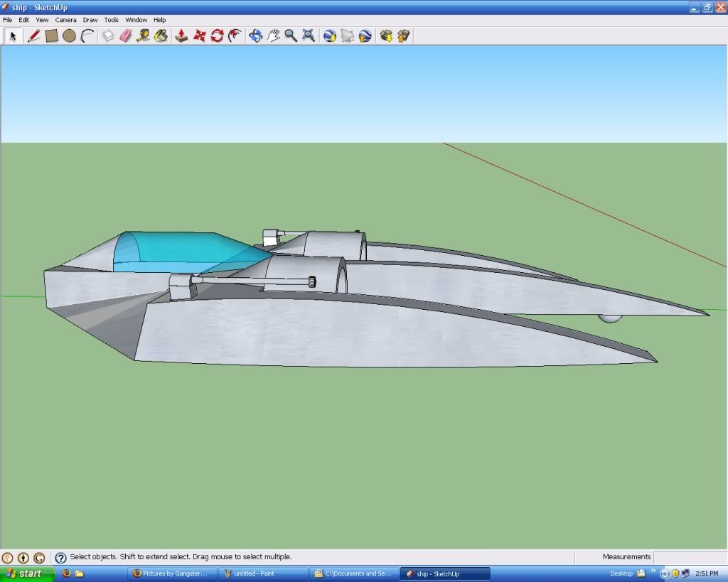Click the blue canopy of the ship model
Image resolution: width=728 pixels, height=582 pixels.
coord(186,253)
